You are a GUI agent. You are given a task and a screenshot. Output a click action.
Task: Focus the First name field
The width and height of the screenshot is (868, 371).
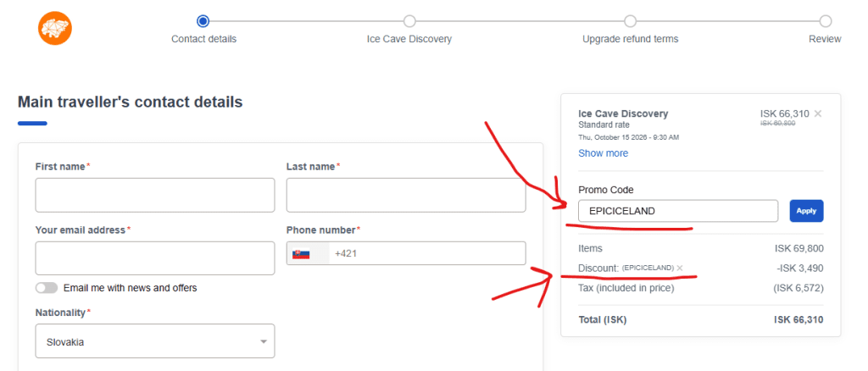click(x=155, y=195)
